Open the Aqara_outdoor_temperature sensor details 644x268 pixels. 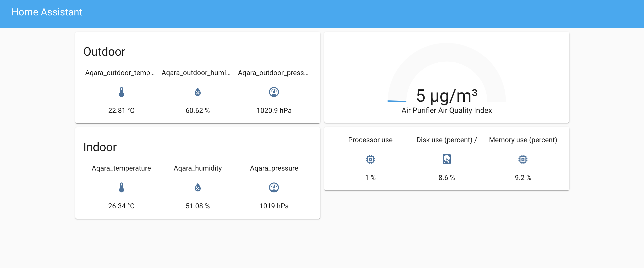point(120,73)
